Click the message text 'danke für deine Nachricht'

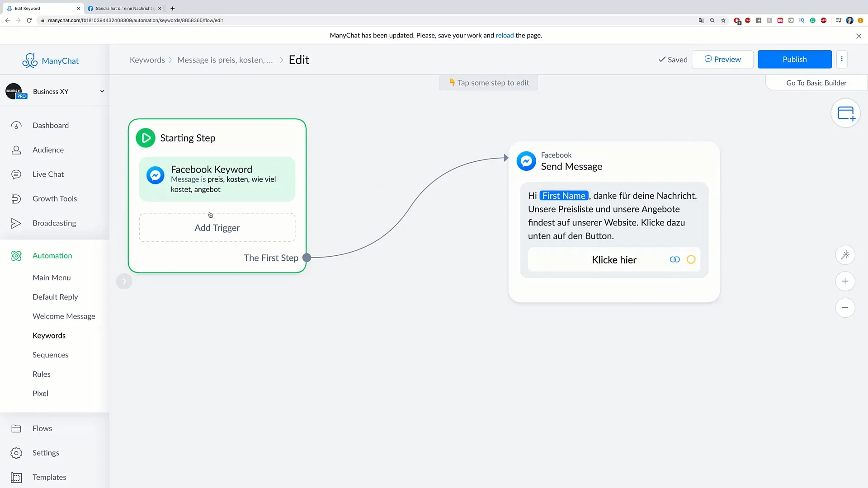[645, 196]
